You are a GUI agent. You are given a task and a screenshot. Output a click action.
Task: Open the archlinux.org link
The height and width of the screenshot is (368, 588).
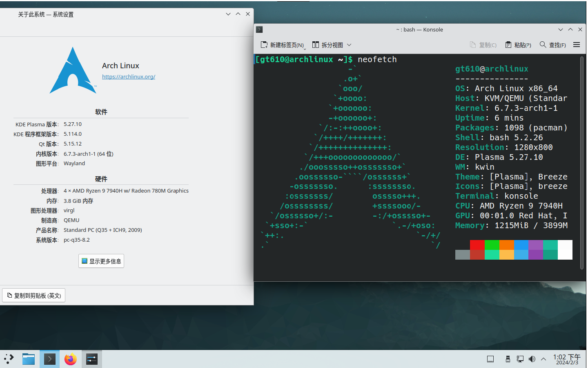[129, 76]
